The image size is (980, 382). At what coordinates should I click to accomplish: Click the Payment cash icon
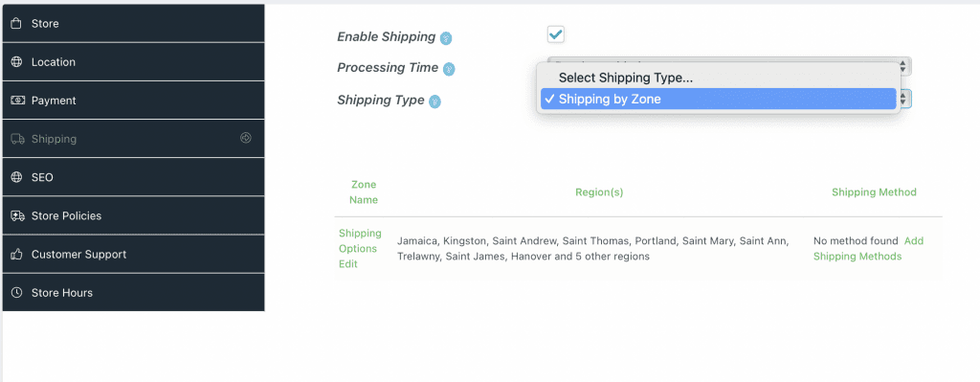pos(17,101)
